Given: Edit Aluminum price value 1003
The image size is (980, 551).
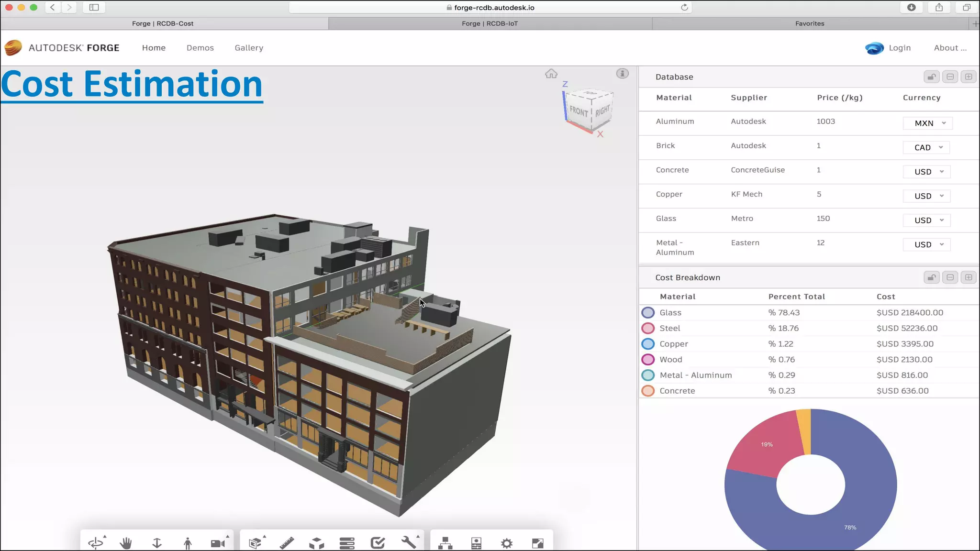Looking at the screenshot, I should click(826, 121).
